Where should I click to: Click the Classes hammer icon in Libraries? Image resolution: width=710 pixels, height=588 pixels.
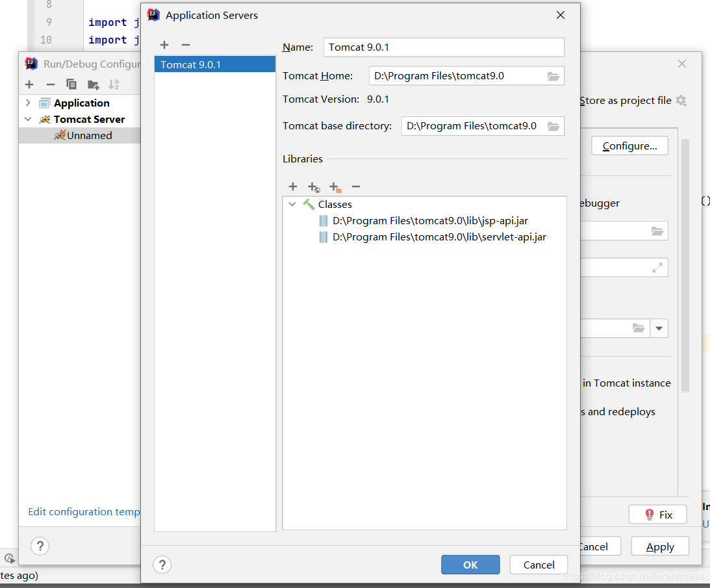click(x=309, y=204)
